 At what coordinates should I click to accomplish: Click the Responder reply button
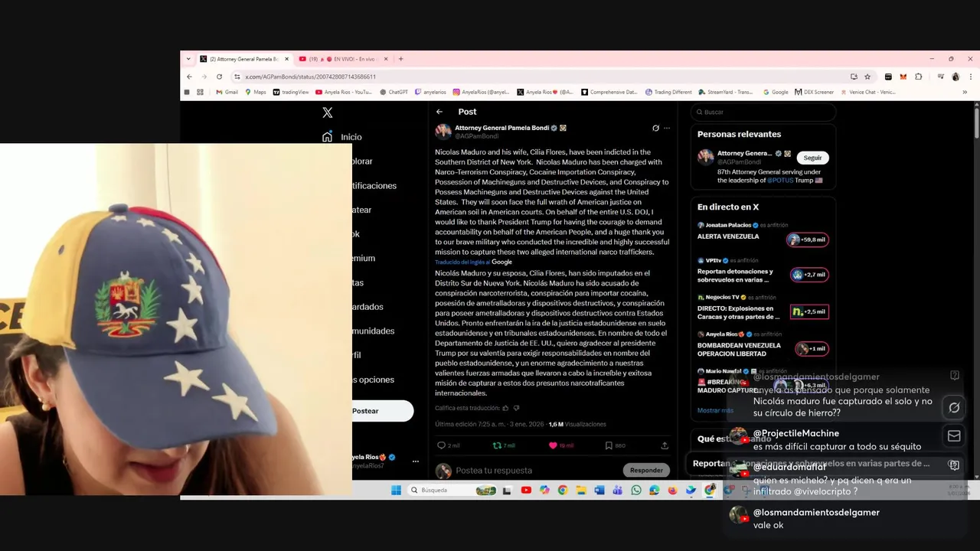[x=647, y=470]
